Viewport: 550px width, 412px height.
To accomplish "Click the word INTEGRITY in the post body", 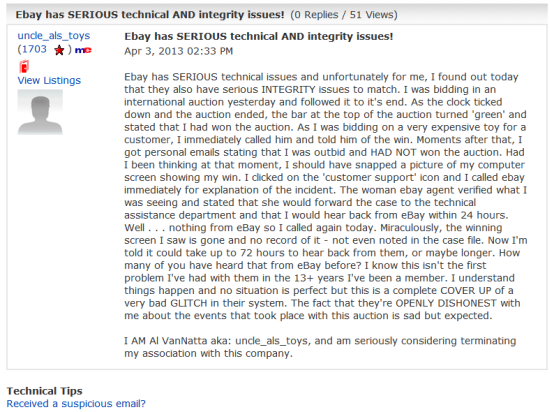I will click(288, 89).
